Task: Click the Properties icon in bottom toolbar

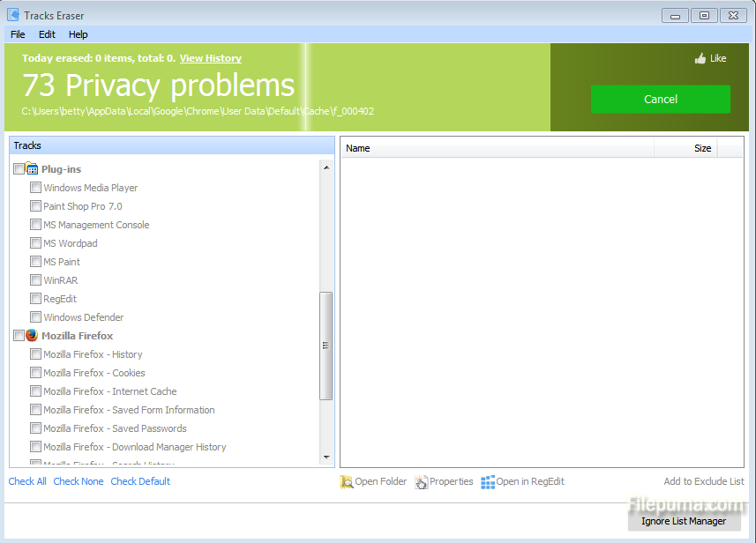Action: coord(422,482)
